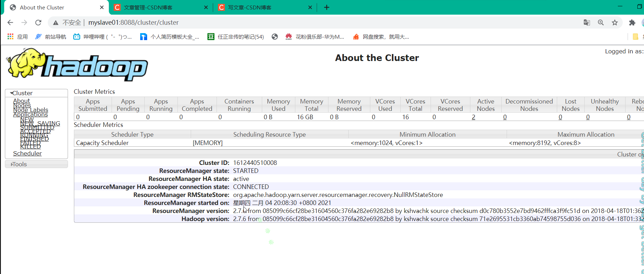This screenshot has width=644, height=274.
Task: Open a new browser tab
Action: (327, 7)
